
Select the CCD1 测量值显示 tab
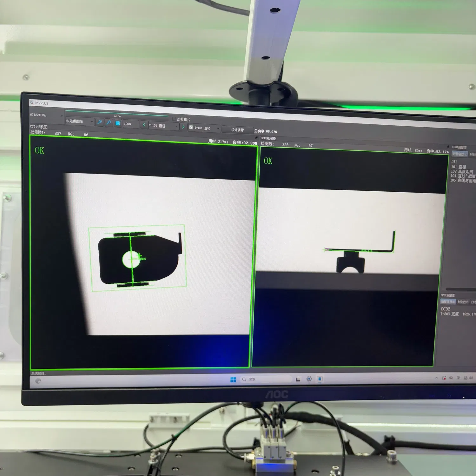[x=459, y=154]
